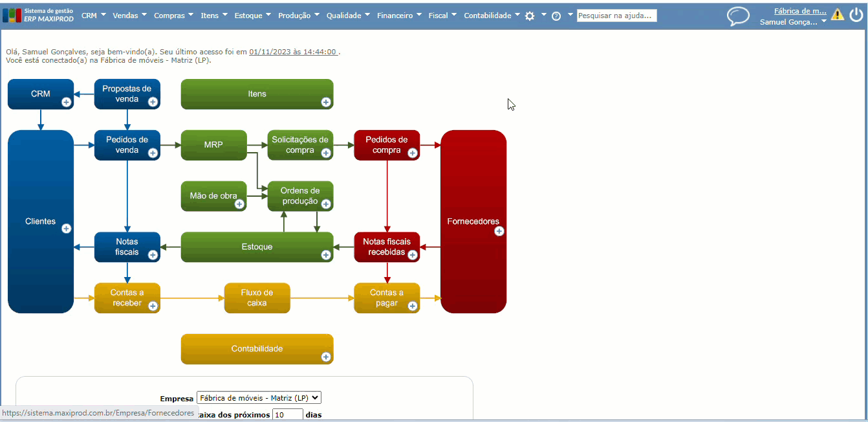Click the dias number input field
The height and width of the screenshot is (422, 868).
[288, 414]
